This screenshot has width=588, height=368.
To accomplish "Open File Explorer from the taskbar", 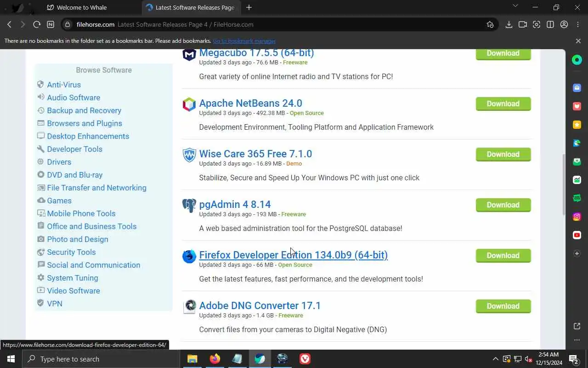I will 192,359.
